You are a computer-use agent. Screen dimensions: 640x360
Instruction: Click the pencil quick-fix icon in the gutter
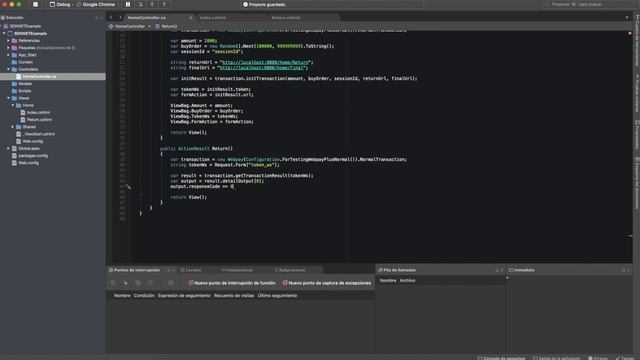129,187
